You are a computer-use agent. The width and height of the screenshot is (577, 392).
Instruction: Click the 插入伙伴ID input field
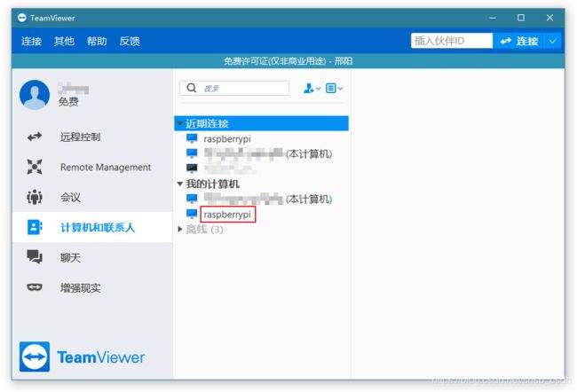(452, 41)
